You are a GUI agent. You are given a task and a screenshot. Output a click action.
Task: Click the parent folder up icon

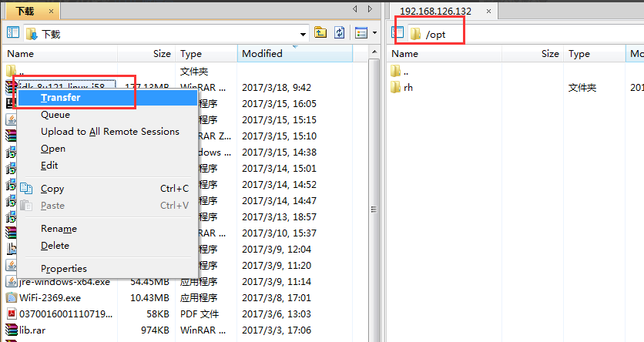pyautogui.click(x=320, y=33)
